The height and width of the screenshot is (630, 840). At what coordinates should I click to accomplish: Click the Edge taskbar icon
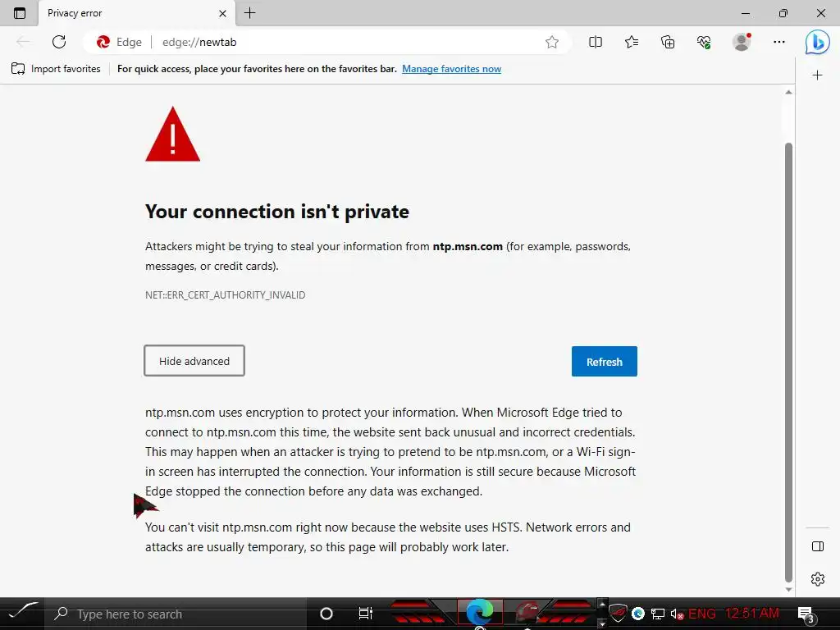[x=480, y=613]
